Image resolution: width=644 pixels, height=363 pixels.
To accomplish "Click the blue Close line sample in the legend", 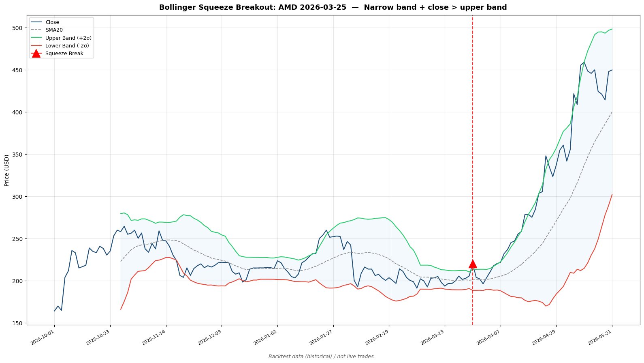I will [36, 22].
